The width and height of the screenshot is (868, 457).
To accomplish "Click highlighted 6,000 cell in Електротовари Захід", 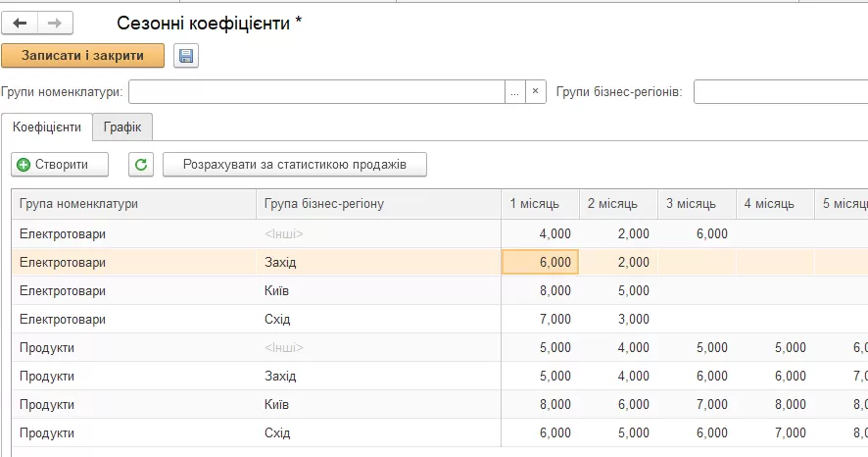I will [540, 262].
